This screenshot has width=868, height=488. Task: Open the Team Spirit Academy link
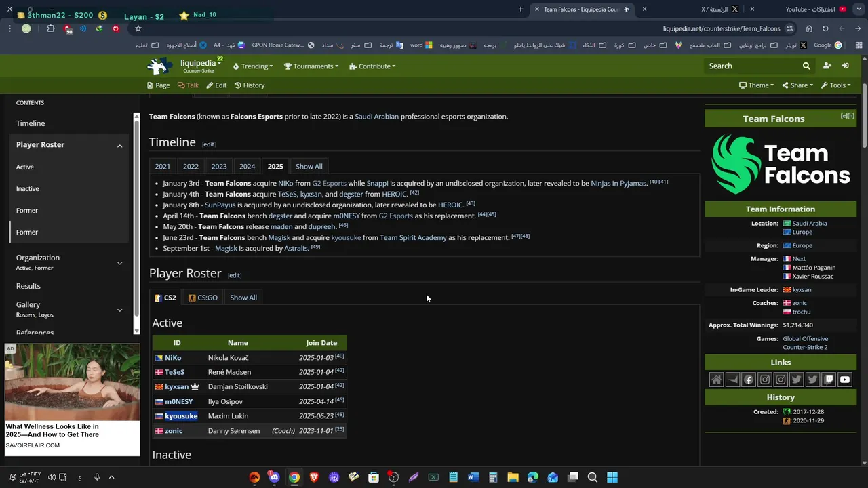tap(413, 237)
